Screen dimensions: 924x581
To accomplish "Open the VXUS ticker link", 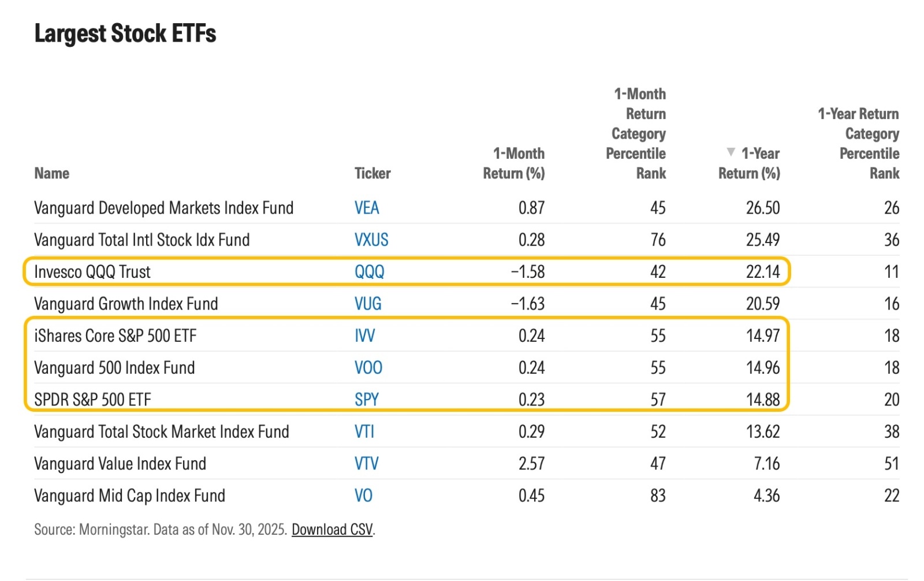I will 371,240.
